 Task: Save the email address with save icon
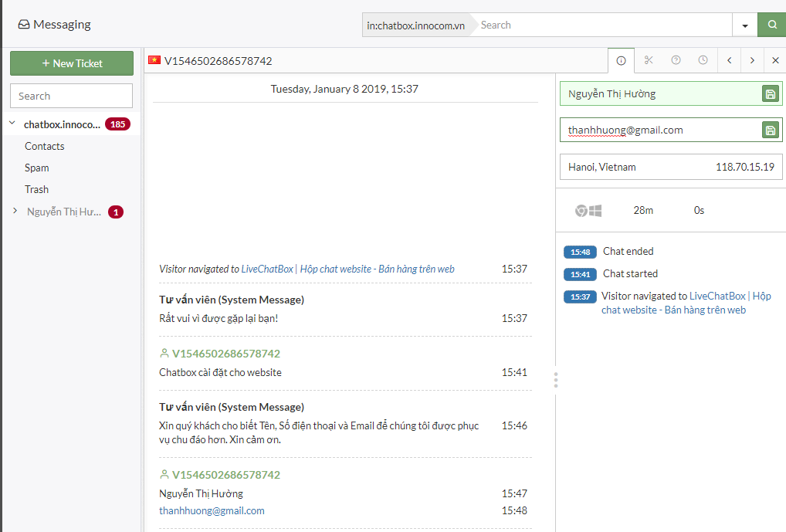(x=771, y=130)
